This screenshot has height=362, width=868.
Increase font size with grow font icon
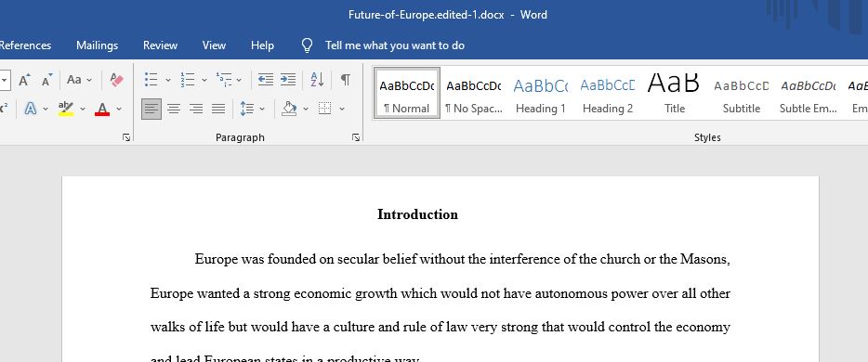(24, 80)
